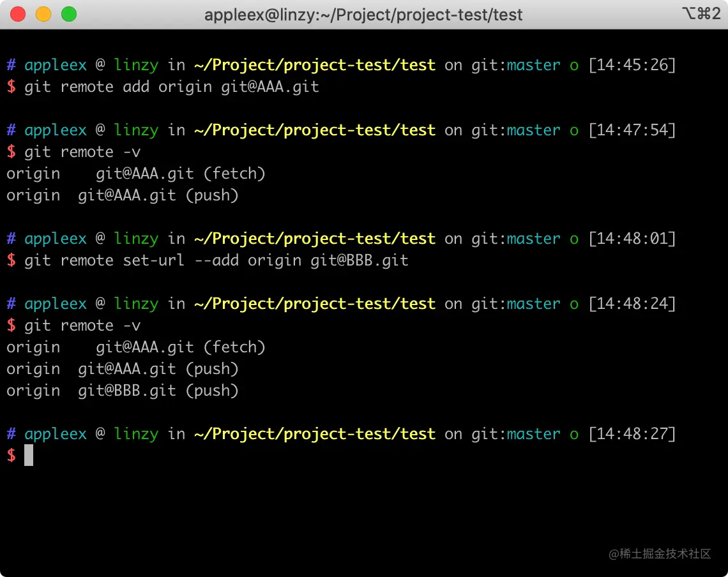Click the cursor block at the last prompt

(29, 455)
